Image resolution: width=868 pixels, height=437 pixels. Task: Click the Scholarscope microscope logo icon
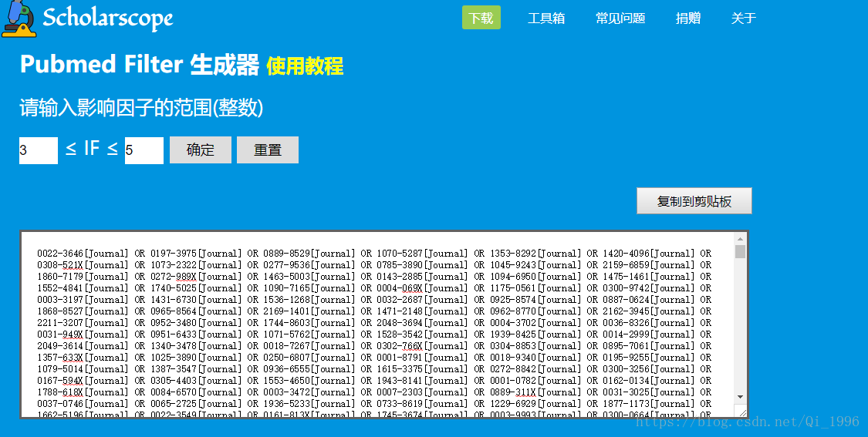coord(19,18)
